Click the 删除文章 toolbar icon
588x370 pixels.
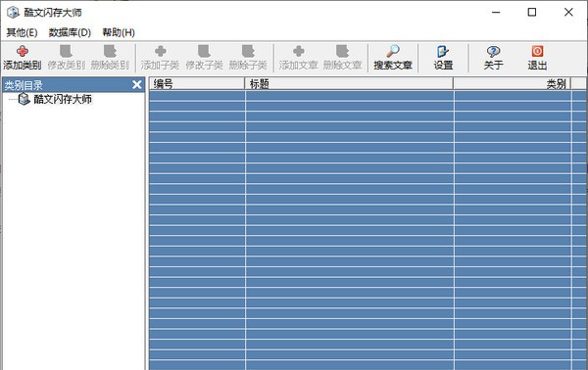pyautogui.click(x=342, y=51)
